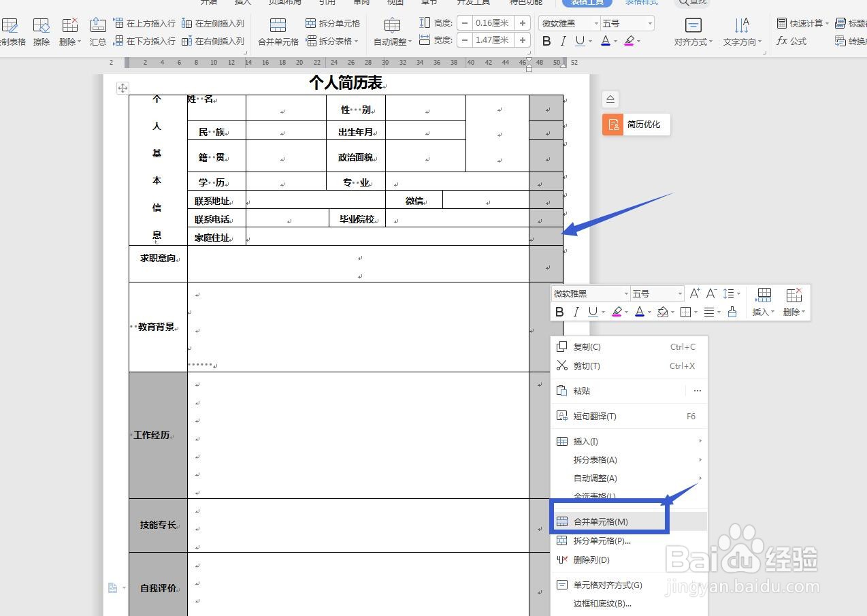
Task: Open 插入(I) submenu in context menu
Action: 629,441
